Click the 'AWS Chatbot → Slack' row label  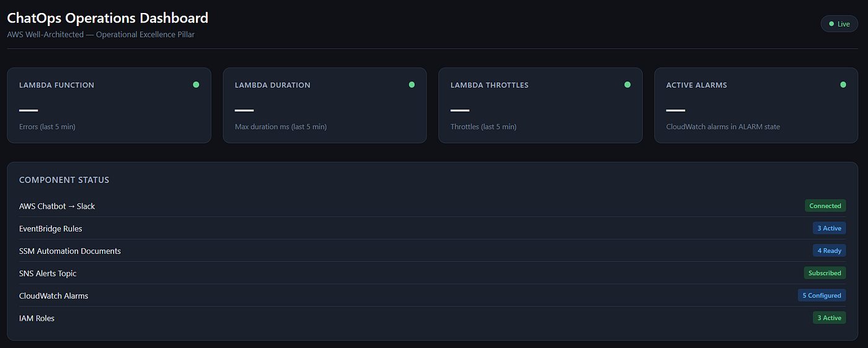click(57, 206)
